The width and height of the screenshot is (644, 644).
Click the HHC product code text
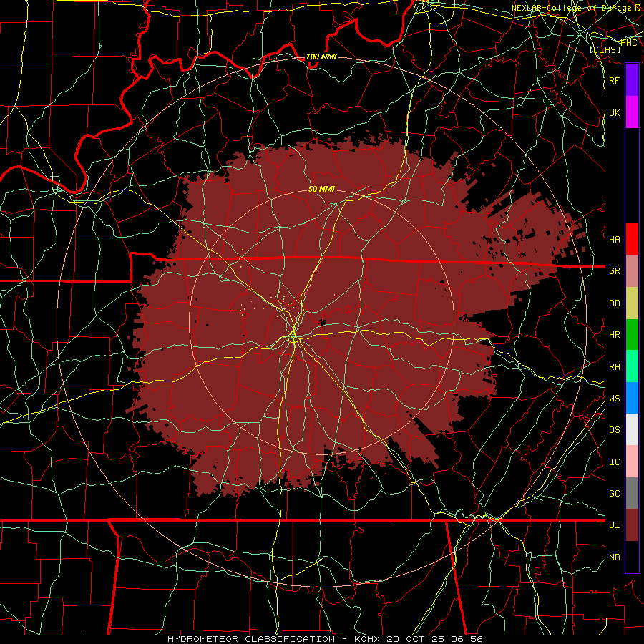[x=628, y=43]
